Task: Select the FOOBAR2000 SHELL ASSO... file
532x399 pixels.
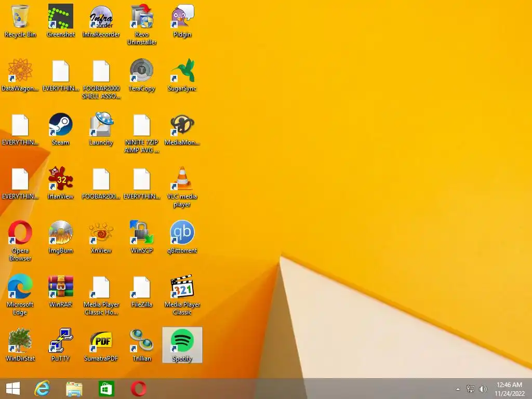Action: (101, 79)
